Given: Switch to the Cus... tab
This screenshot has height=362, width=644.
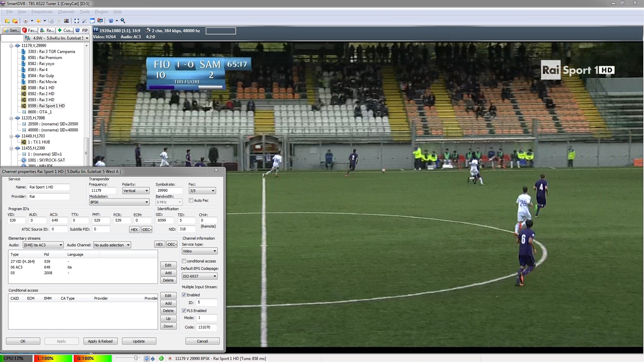Looking at the screenshot, I should [65, 30].
